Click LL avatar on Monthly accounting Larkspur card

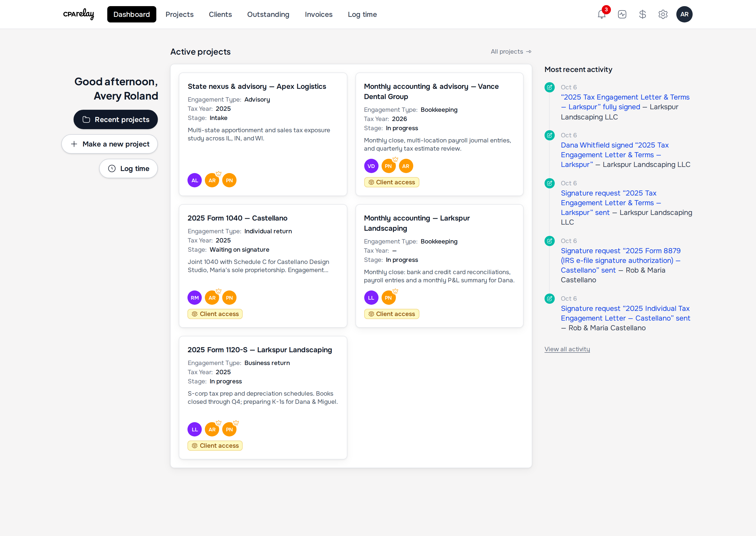coord(371,298)
